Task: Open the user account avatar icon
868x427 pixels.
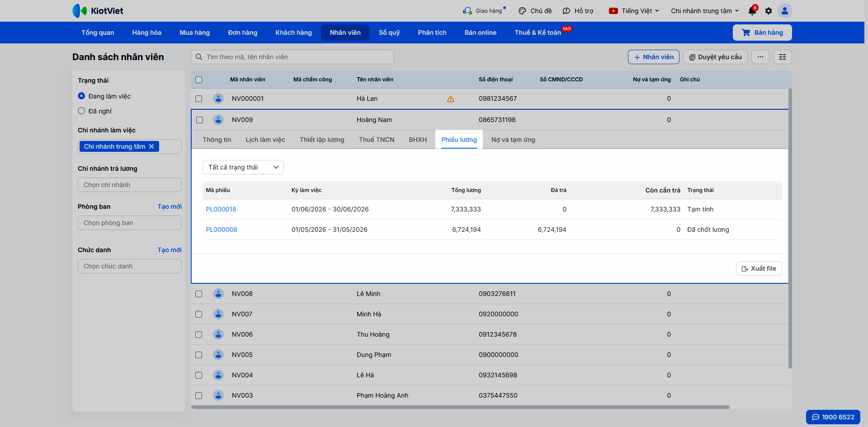Action: (x=785, y=11)
